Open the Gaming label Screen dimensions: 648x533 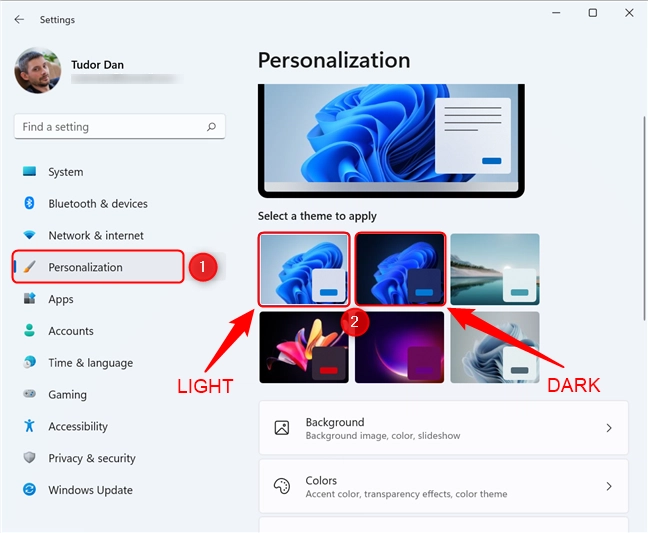point(67,395)
